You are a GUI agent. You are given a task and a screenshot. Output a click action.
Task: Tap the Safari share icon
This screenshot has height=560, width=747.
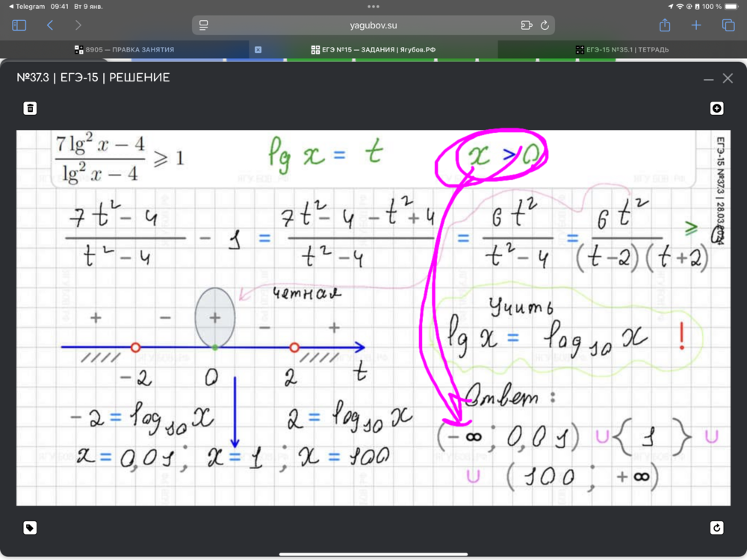pyautogui.click(x=665, y=25)
